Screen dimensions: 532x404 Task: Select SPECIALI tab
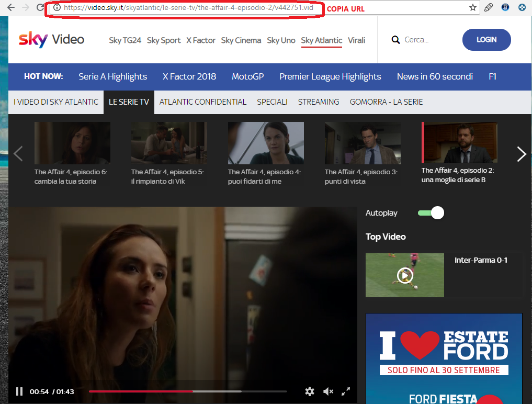[x=272, y=102]
